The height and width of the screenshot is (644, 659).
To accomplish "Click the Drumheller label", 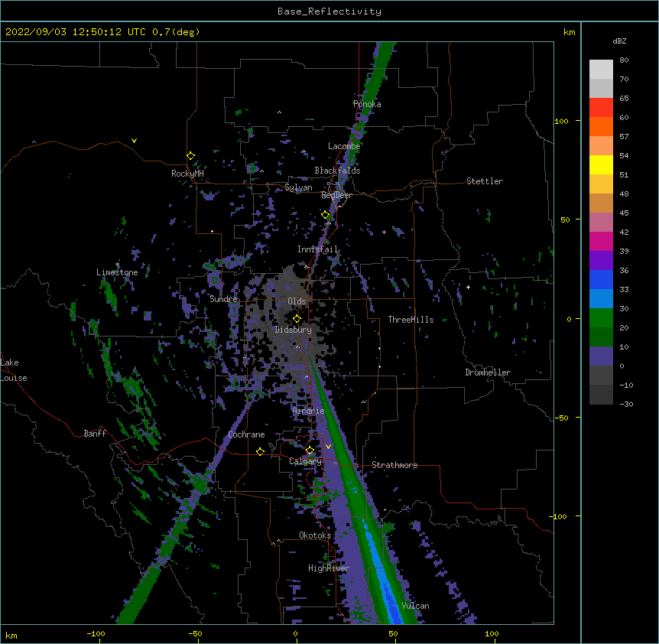I will tap(488, 372).
